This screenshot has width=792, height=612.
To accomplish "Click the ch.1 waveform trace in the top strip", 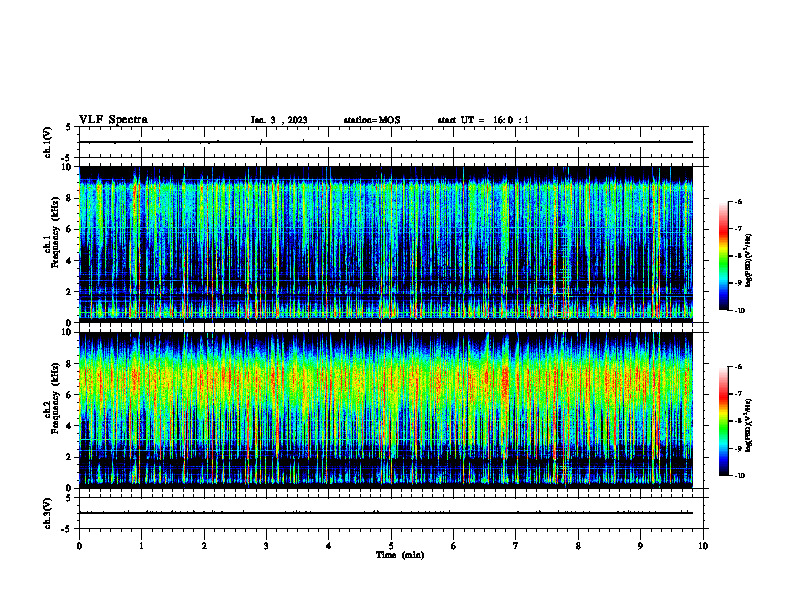I will pos(386,142).
